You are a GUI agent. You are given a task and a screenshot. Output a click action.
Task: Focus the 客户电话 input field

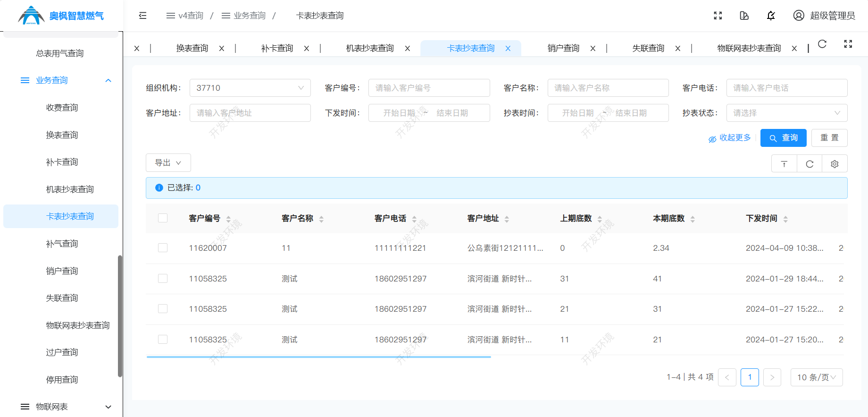click(787, 88)
